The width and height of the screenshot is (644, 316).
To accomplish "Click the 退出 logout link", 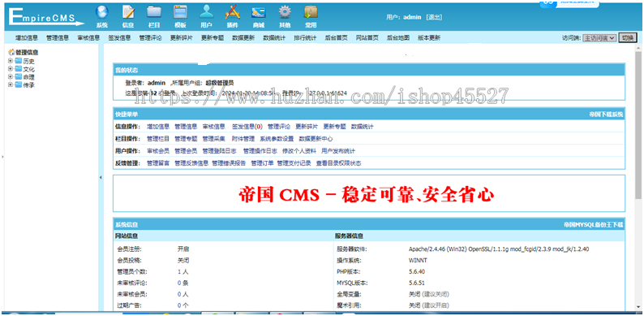I will click(x=434, y=17).
